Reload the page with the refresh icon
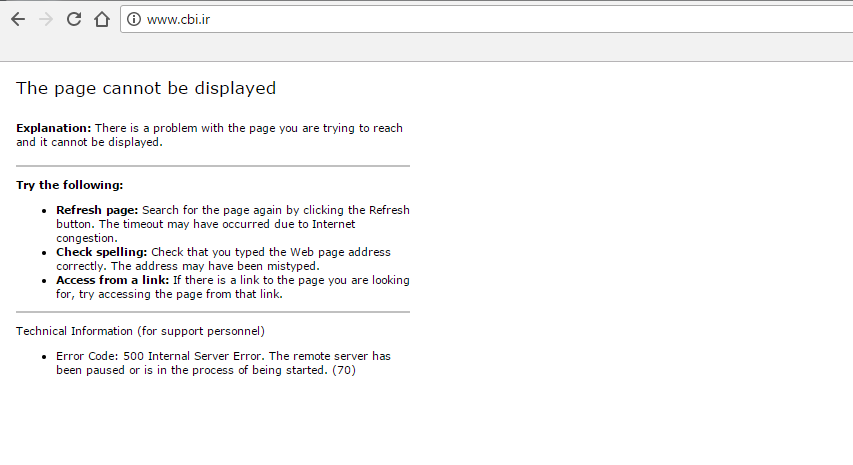853x465 pixels. point(73,19)
